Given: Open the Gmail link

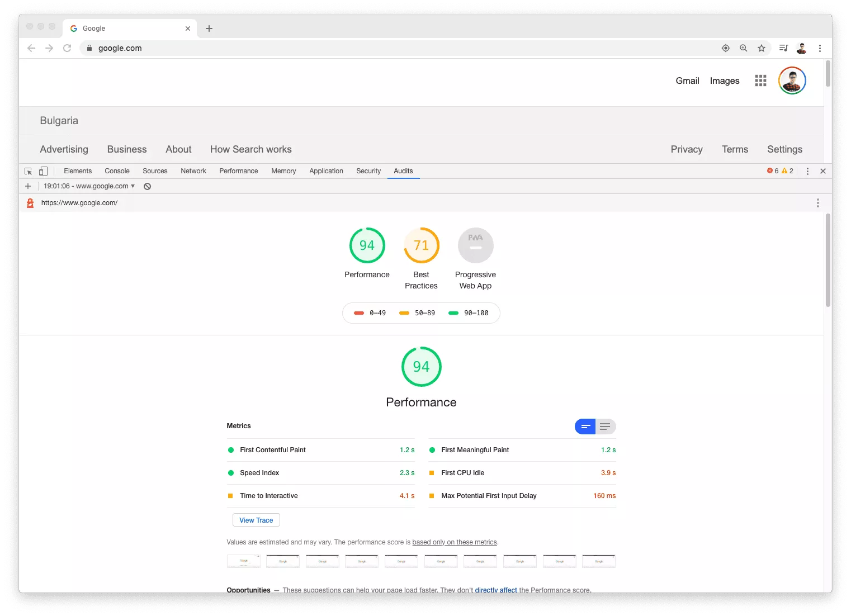Looking at the screenshot, I should coord(687,80).
